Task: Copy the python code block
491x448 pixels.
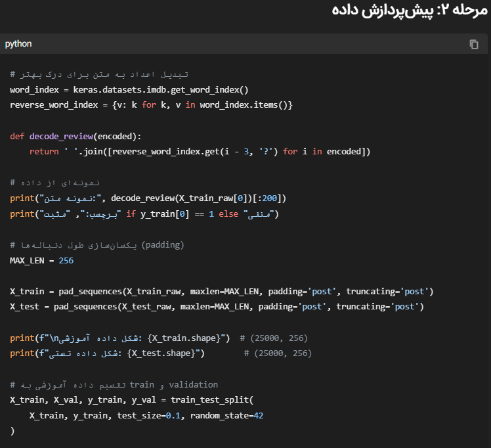Action: (x=474, y=44)
